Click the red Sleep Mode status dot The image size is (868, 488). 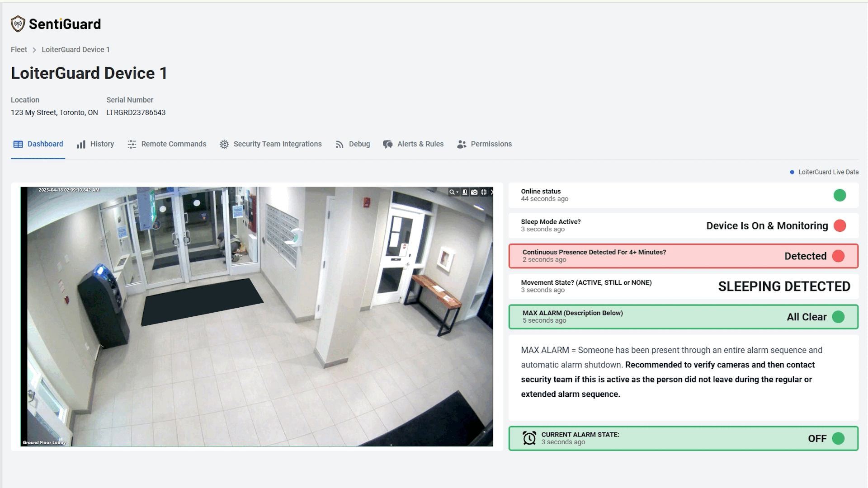coord(840,225)
